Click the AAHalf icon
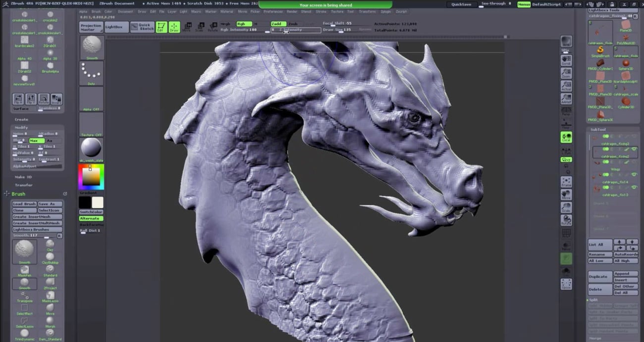 [566, 99]
